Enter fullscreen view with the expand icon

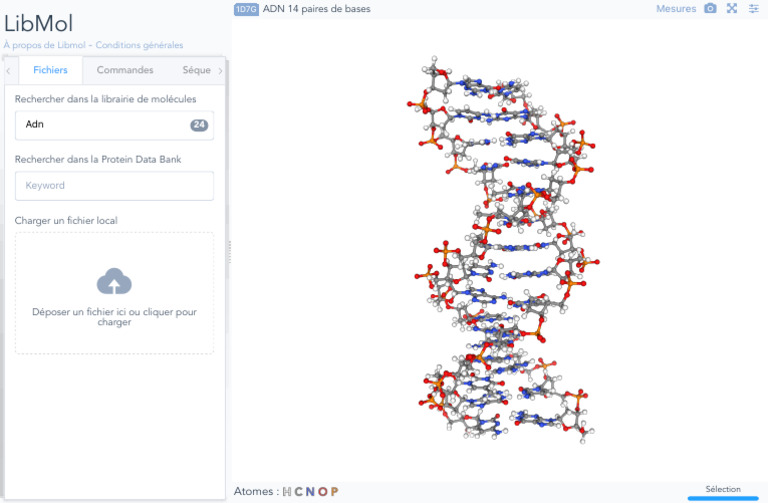click(x=732, y=9)
